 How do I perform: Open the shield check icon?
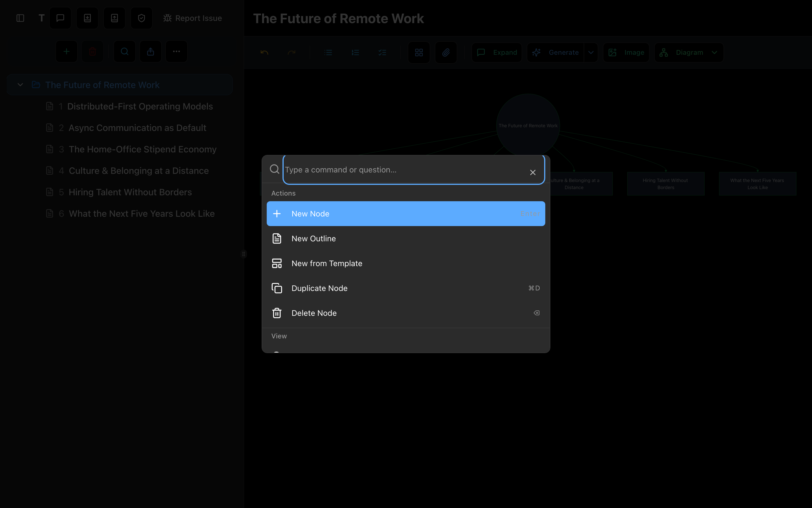(141, 18)
